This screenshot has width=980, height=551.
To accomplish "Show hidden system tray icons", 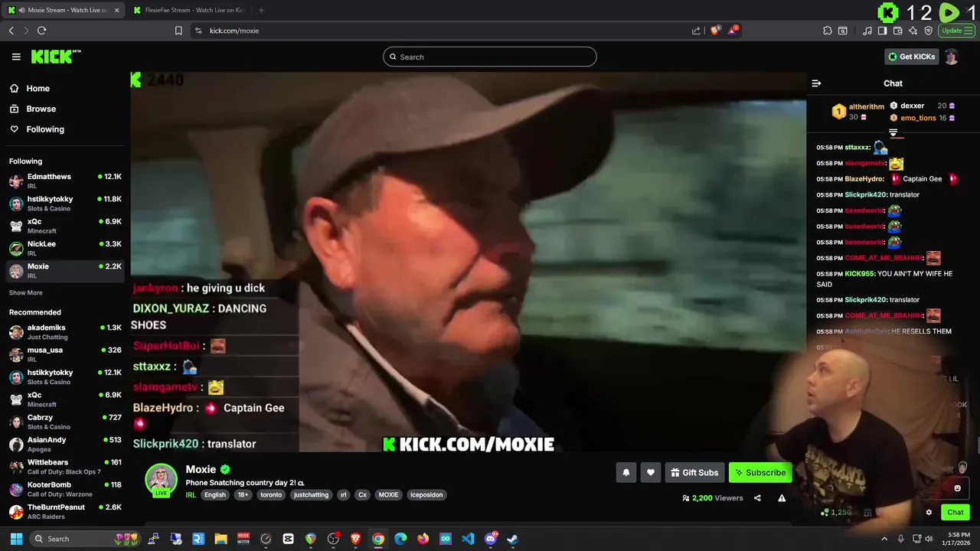I will click(x=884, y=539).
